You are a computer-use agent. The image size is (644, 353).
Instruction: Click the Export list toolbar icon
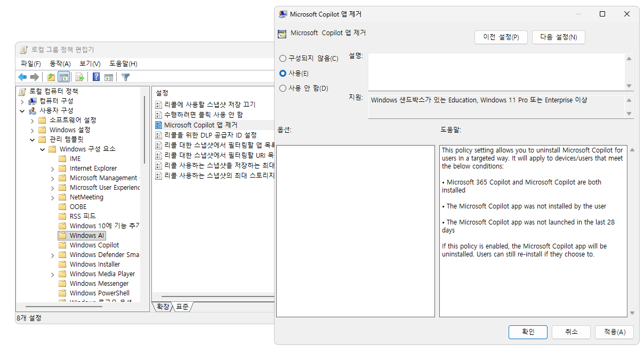(x=79, y=77)
